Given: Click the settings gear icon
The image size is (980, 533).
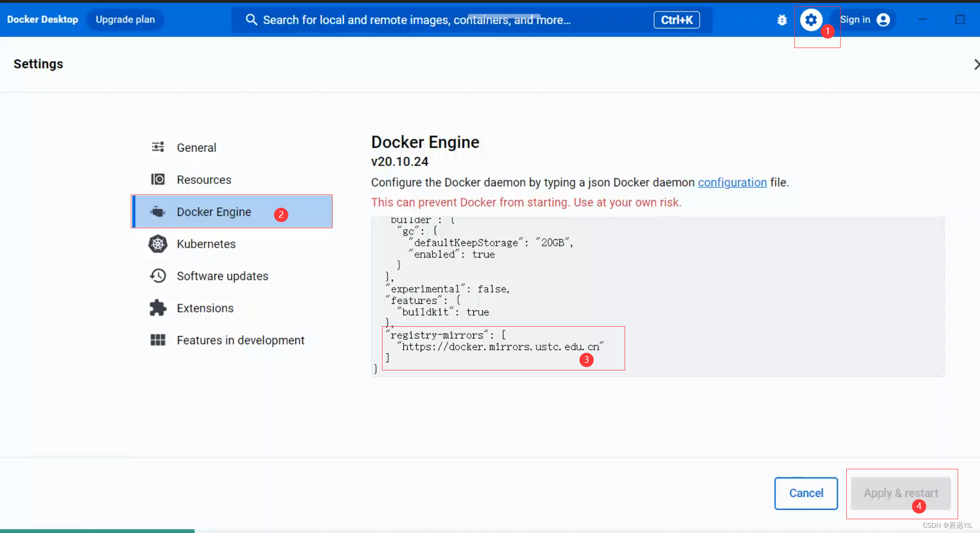Looking at the screenshot, I should (811, 19).
